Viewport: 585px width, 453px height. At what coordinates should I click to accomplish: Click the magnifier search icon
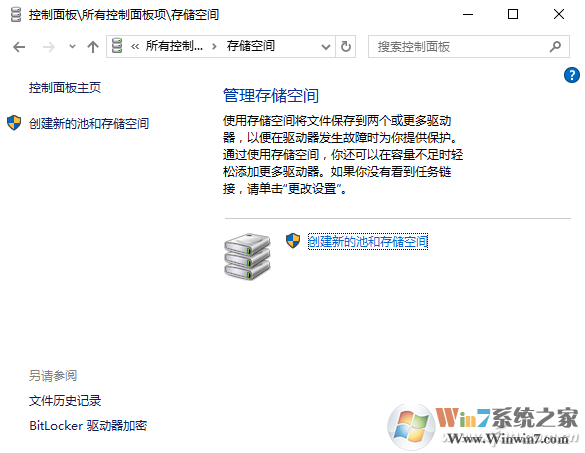pyautogui.click(x=555, y=47)
